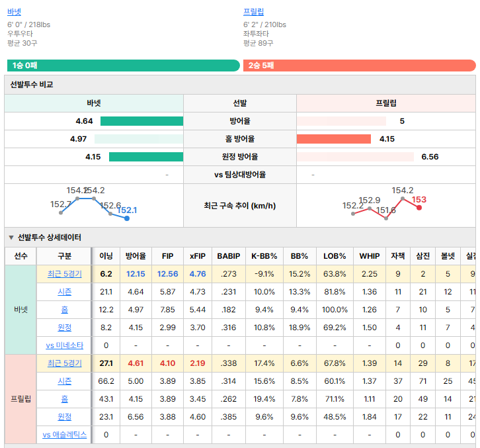Screen dimensions: 480x448
Task: Click the 이닝 column header
Action: tap(106, 256)
